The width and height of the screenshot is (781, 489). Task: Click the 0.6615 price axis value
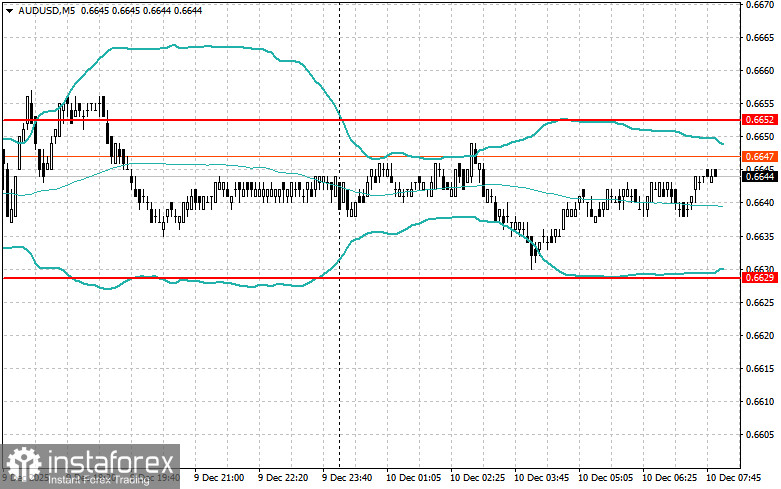760,368
